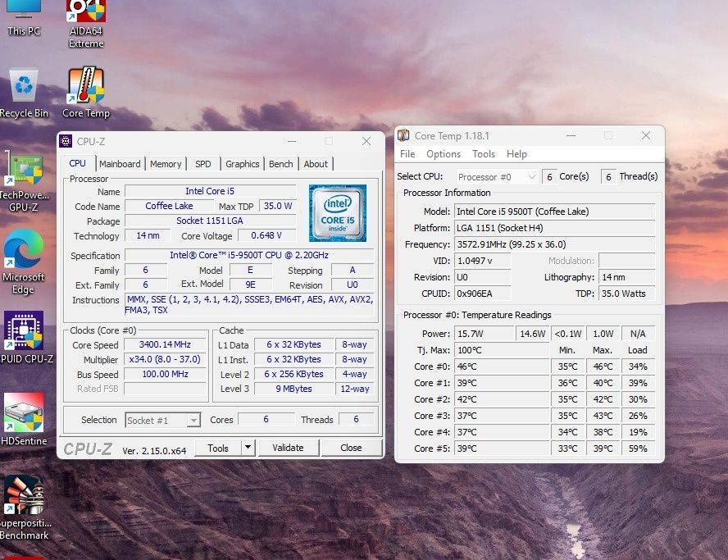Screen dimensions: 728x560
Task: Click the Core #0 temperature 46°C
Action: [502, 367]
